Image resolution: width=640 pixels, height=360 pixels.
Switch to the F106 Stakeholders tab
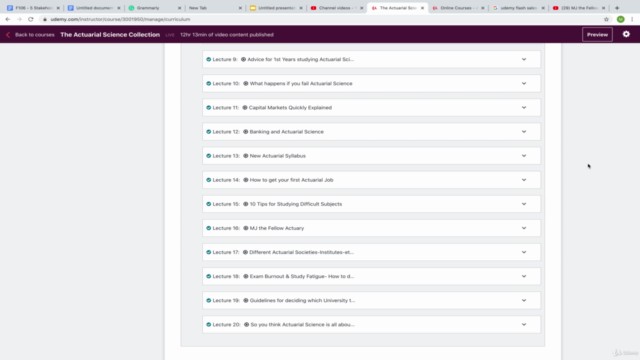33,8
